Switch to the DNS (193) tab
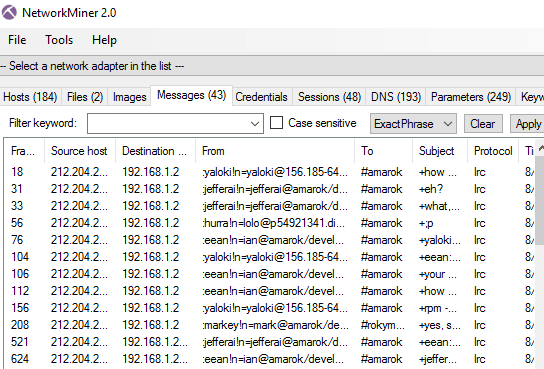Viewport: 544px width, 369px height. point(396,97)
